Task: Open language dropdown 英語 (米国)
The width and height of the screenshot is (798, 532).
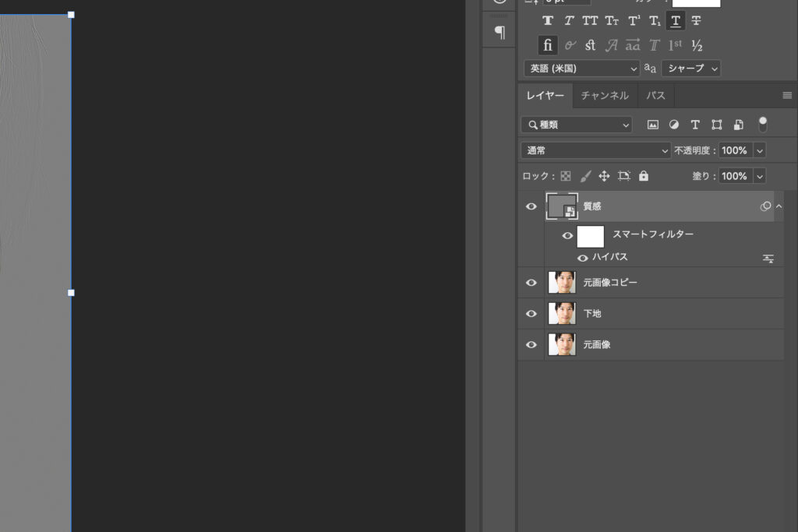Action: click(x=581, y=68)
